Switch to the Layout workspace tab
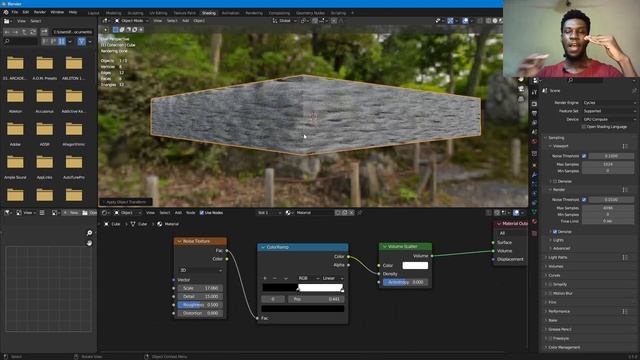This screenshot has height=360, width=640. pyautogui.click(x=93, y=13)
